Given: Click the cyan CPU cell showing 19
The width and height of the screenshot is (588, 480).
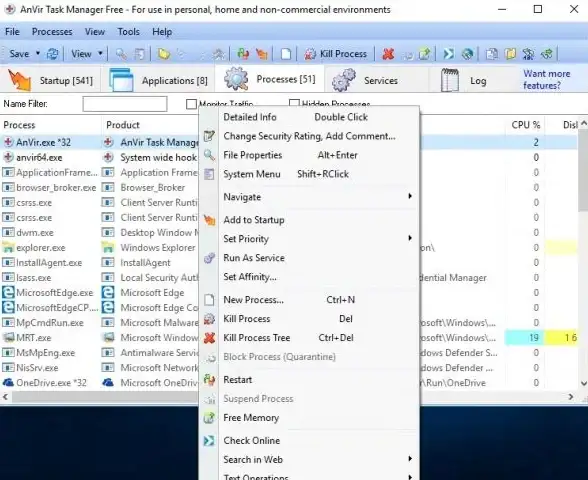Looking at the screenshot, I should [x=524, y=338].
